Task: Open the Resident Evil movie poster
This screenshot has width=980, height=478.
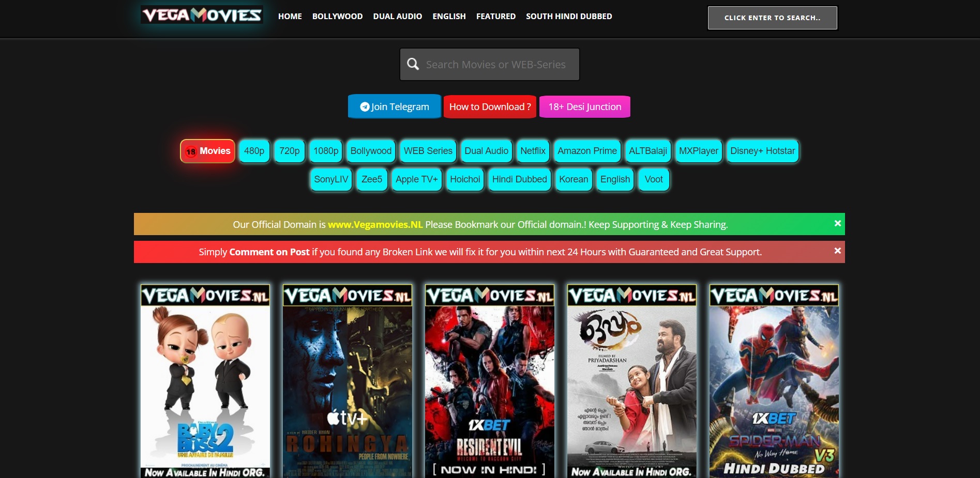Action: coord(490,381)
